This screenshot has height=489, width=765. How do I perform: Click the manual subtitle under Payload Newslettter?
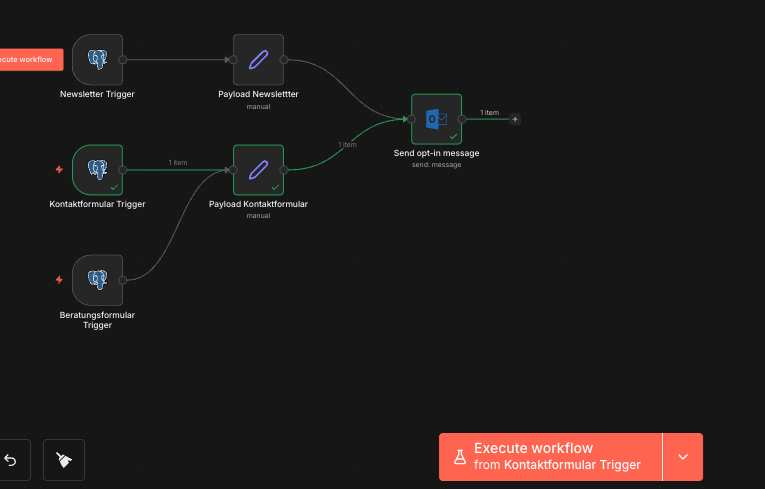(258, 106)
